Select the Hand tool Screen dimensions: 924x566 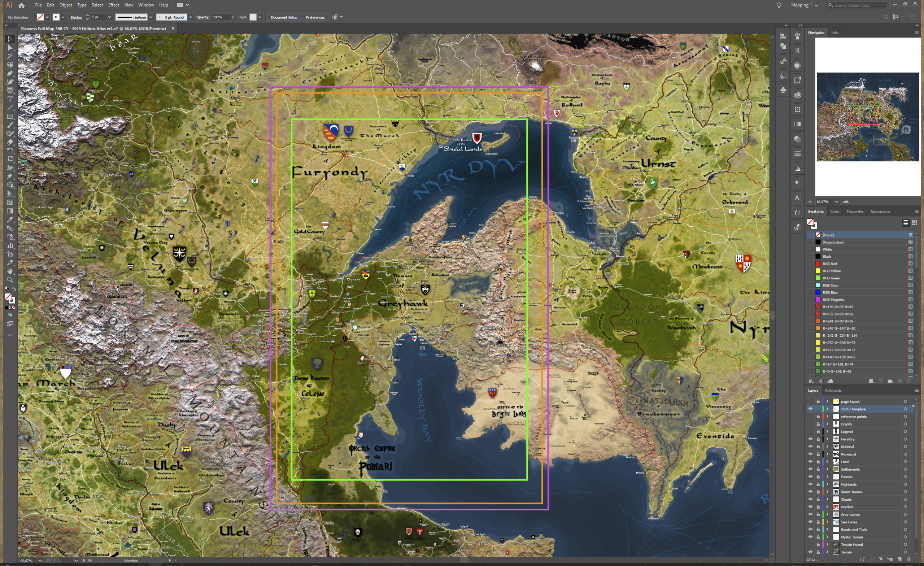tap(10, 271)
